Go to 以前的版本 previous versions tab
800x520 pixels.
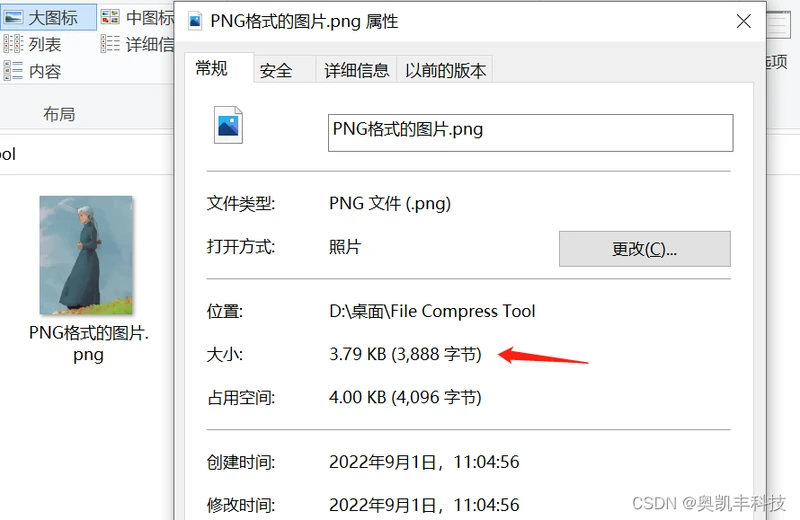coord(445,70)
